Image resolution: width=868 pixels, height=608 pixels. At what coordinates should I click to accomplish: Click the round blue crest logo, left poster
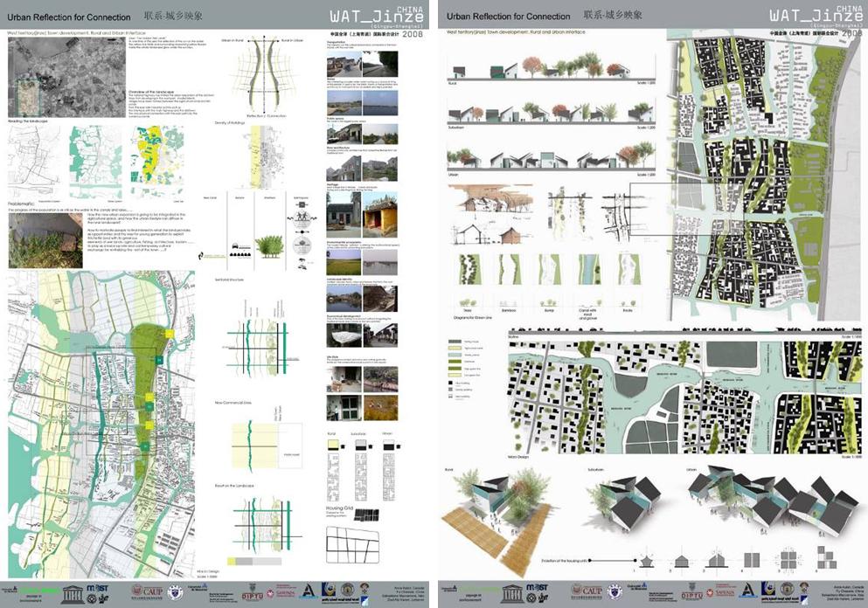(x=175, y=592)
